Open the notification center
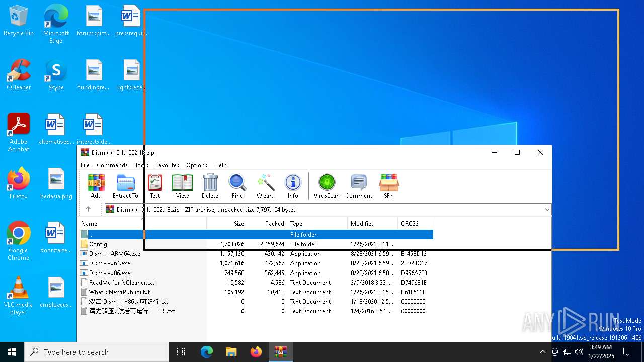This screenshot has height=362, width=644. pyautogui.click(x=628, y=352)
